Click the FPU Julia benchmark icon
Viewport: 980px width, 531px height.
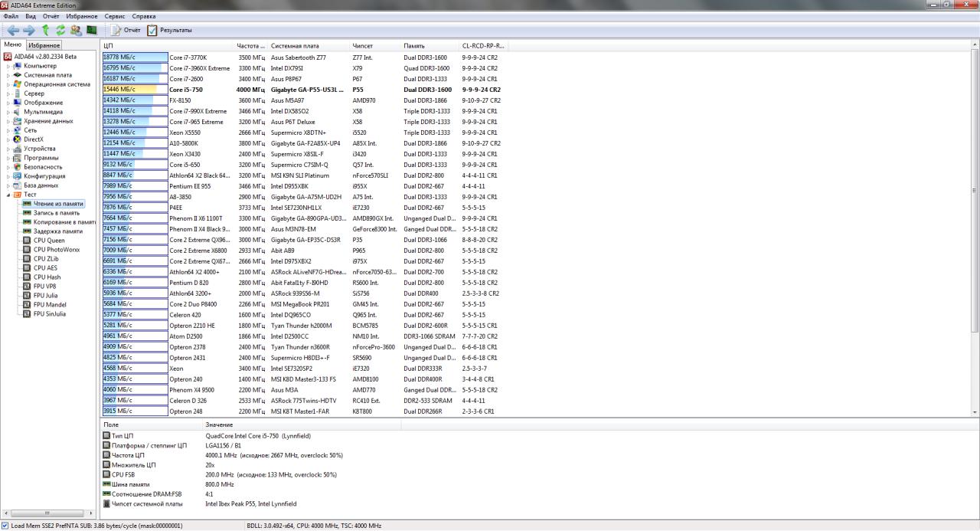(28, 296)
